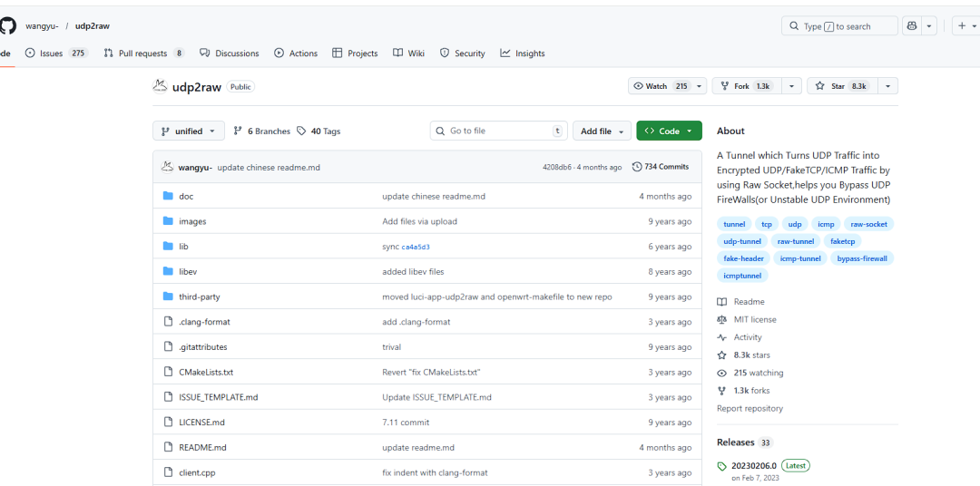The width and height of the screenshot is (980, 486).
Task: Click the wangyu- owner link in breadcrumb
Action: point(42,26)
